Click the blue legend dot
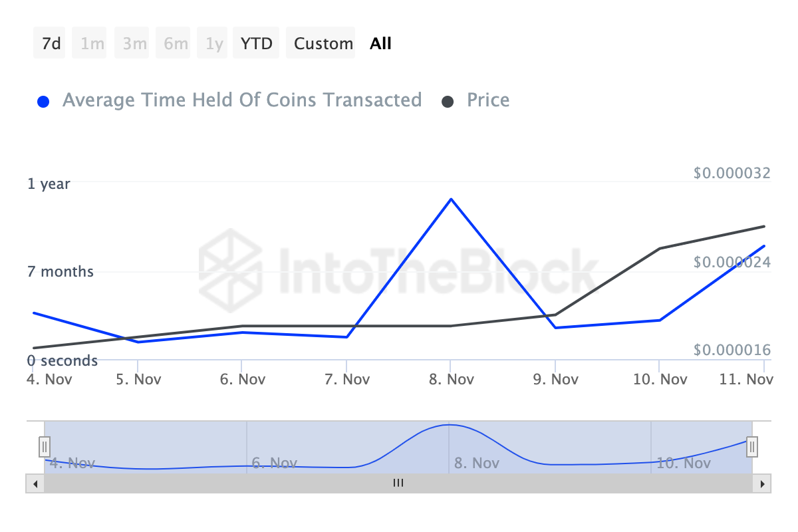The width and height of the screenshot is (798, 532). click(44, 102)
